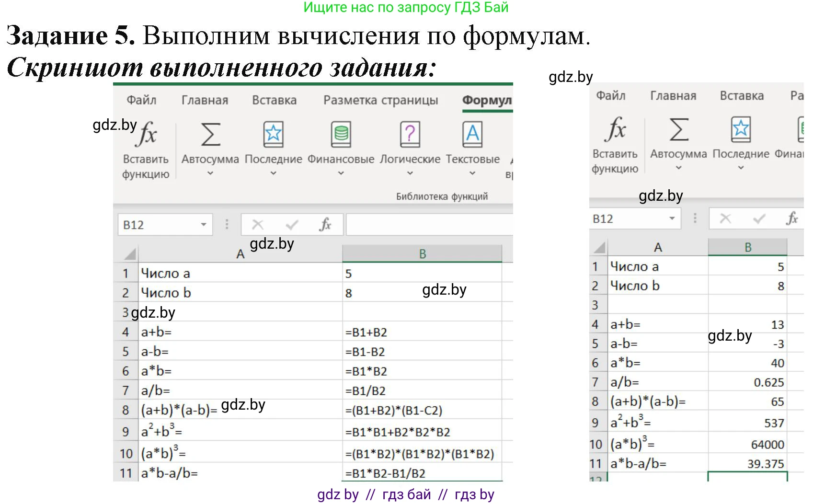Screen dimensions: 813x504
Task: Open the Name Box dropdown arrow
Action: pos(203,224)
